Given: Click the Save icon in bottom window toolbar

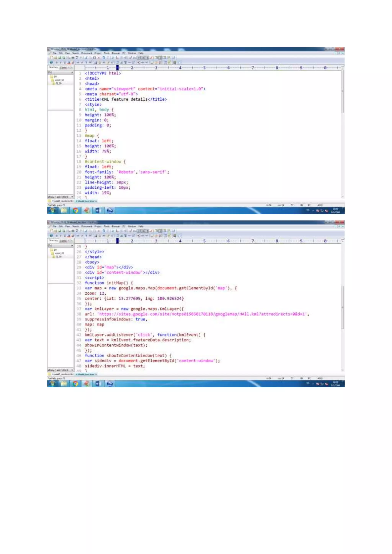Looking at the screenshot, I should click(60, 231).
